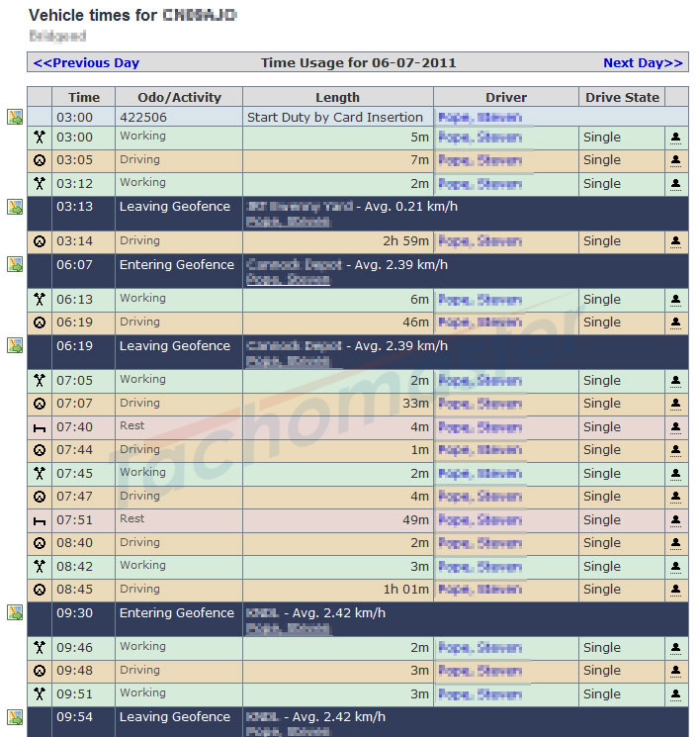Click the steering wheel icon at 07:07 Driving
Image resolution: width=700 pixels, height=737 pixels.
(40, 404)
